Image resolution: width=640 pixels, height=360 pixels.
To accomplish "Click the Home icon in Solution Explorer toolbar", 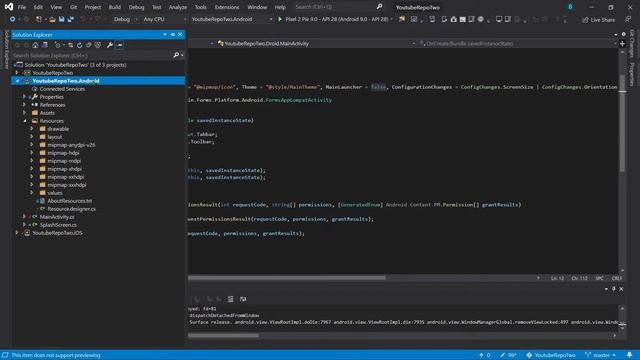I will tap(36, 45).
